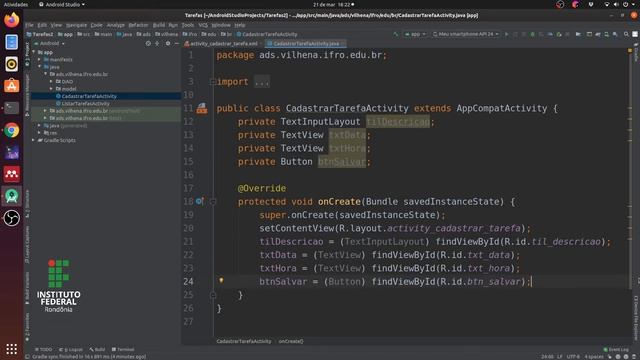This screenshot has height=360, width=640.
Task: Expand the model package
Action: point(51,89)
